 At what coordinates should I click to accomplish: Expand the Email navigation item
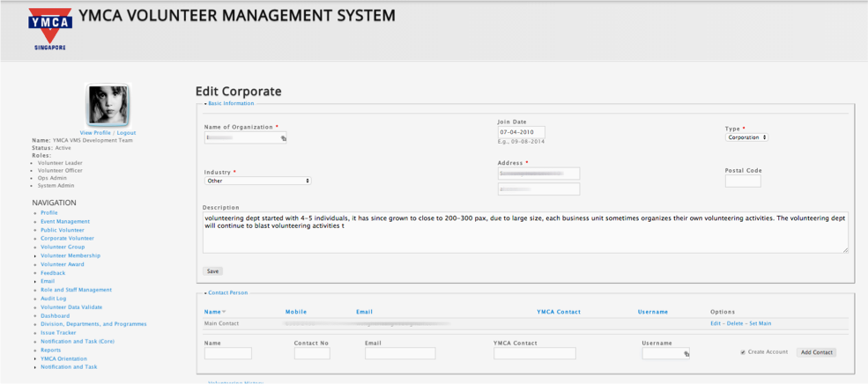(x=34, y=282)
